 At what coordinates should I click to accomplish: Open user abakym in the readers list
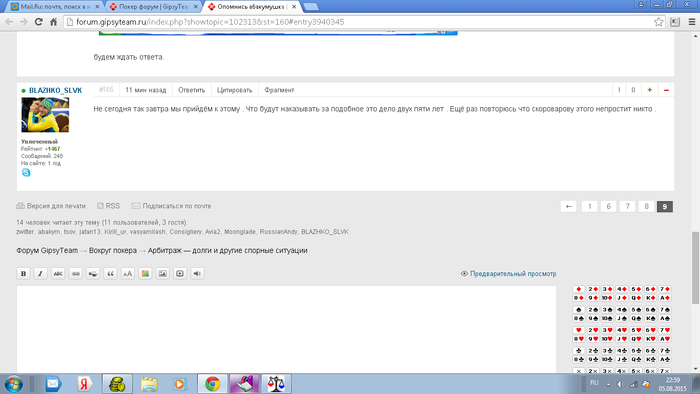[x=49, y=232]
